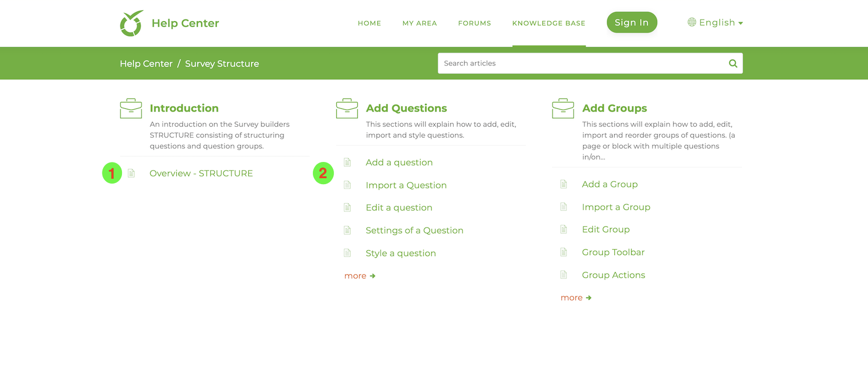Image resolution: width=868 pixels, height=390 pixels.
Task: Click the search magnifier icon
Action: (733, 63)
